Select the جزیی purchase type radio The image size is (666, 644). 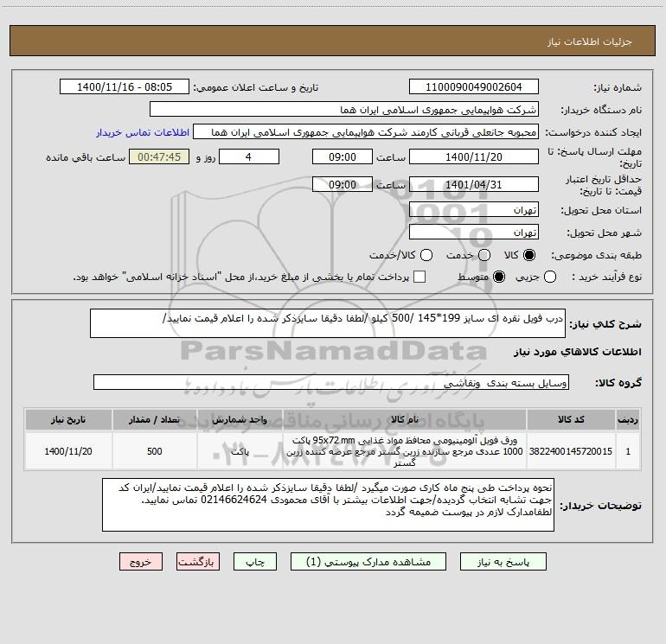550,277
